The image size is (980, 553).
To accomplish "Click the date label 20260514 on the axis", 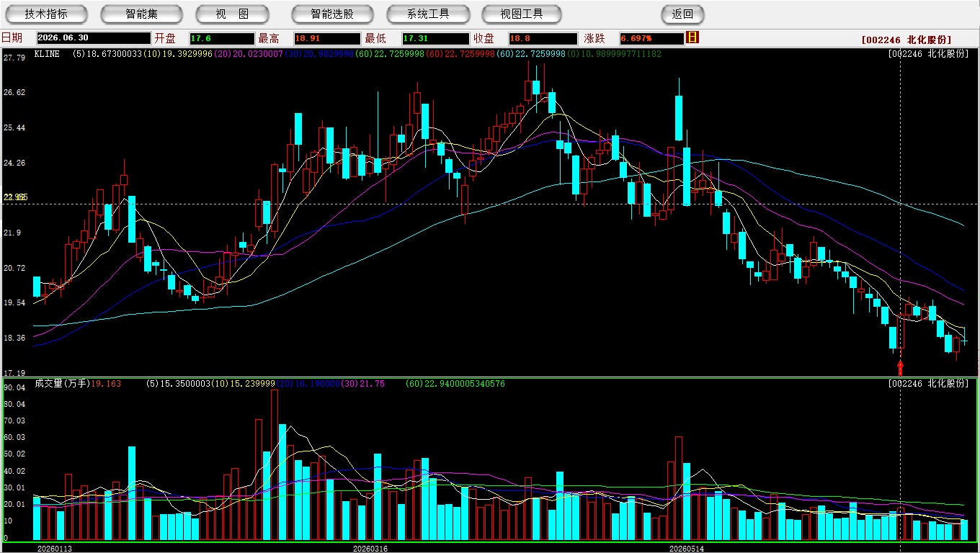I will click(x=687, y=549).
